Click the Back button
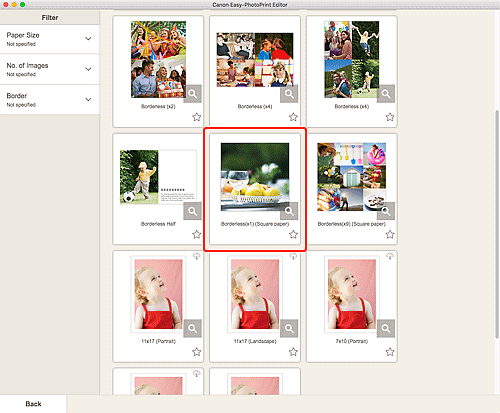Viewport: 500px width, 413px height. (x=33, y=404)
